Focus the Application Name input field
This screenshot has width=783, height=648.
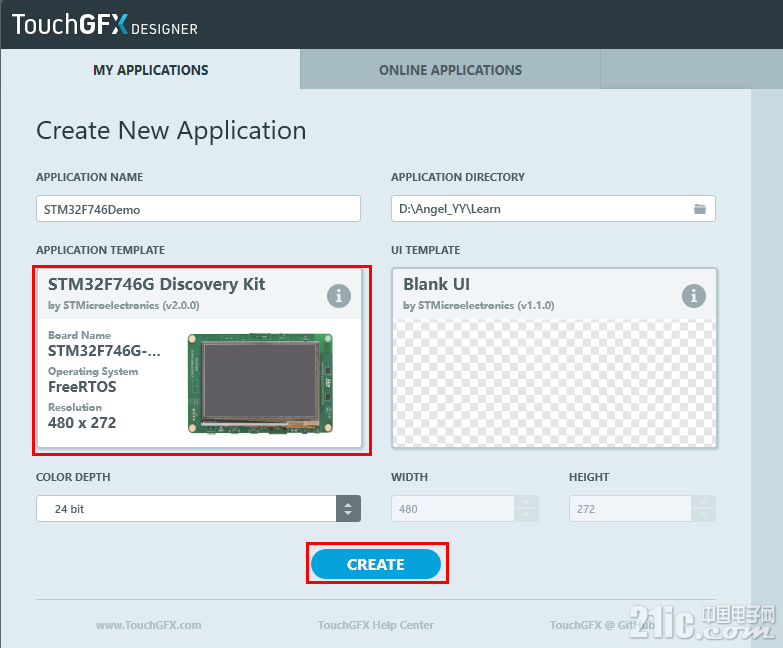198,209
